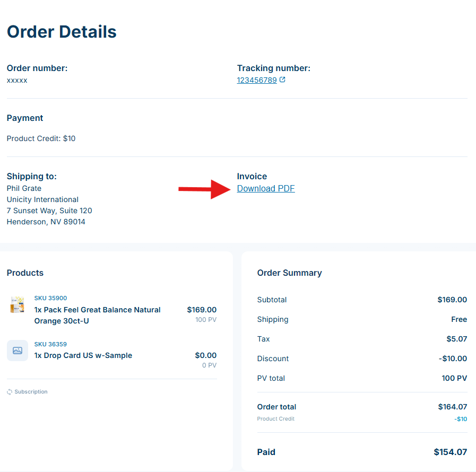Click the Subscription recurring arrows icon
Image resolution: width=476 pixels, height=472 pixels.
click(x=10, y=392)
